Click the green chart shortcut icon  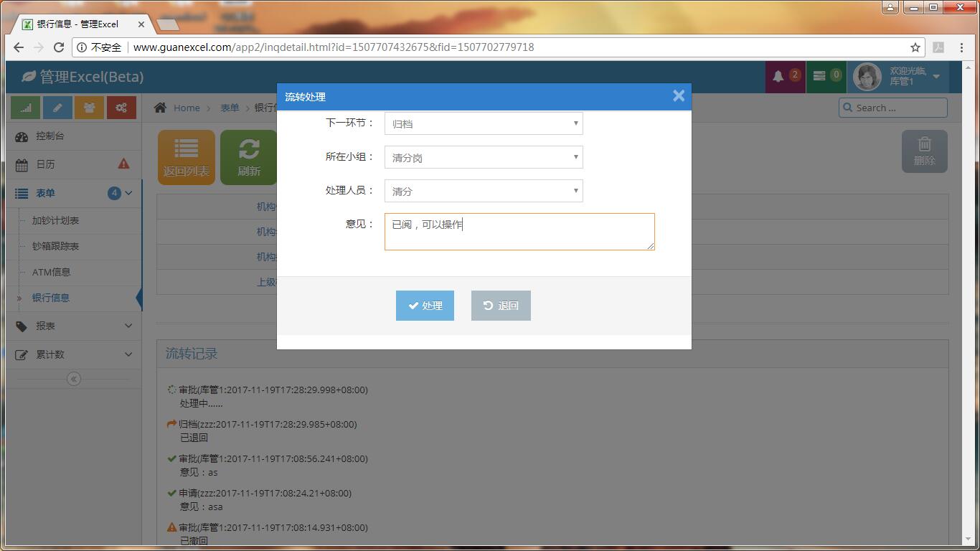click(26, 108)
